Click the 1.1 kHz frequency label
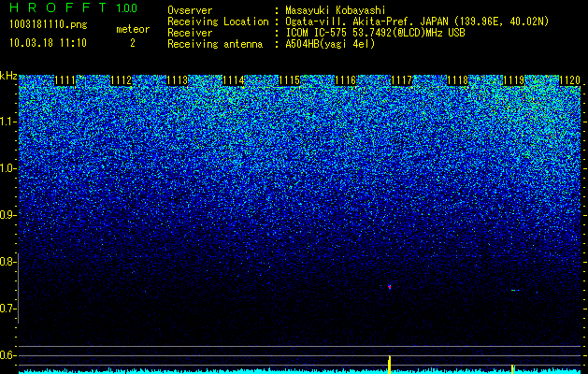This screenshot has width=588, height=374. click(8, 122)
